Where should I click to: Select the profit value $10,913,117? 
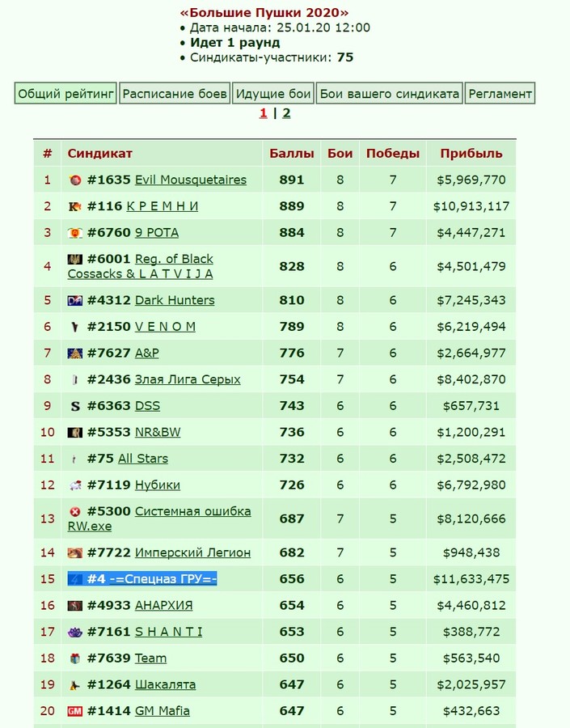click(471, 206)
